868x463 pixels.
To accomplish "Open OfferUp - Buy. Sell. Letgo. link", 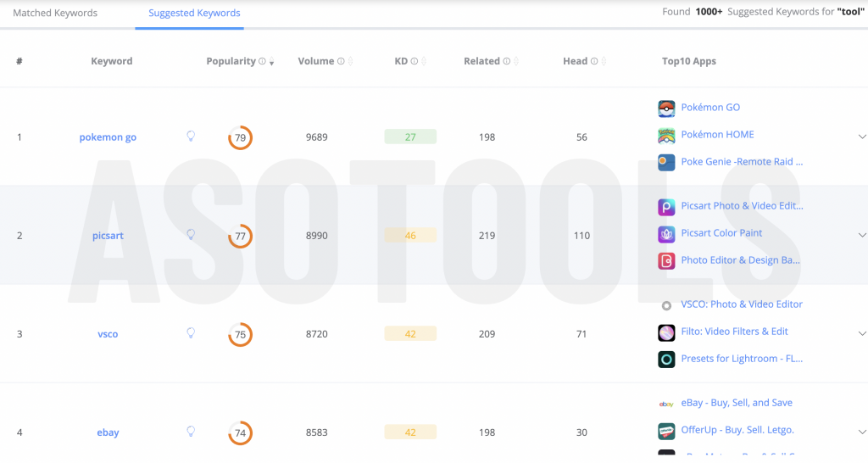I will click(x=737, y=430).
